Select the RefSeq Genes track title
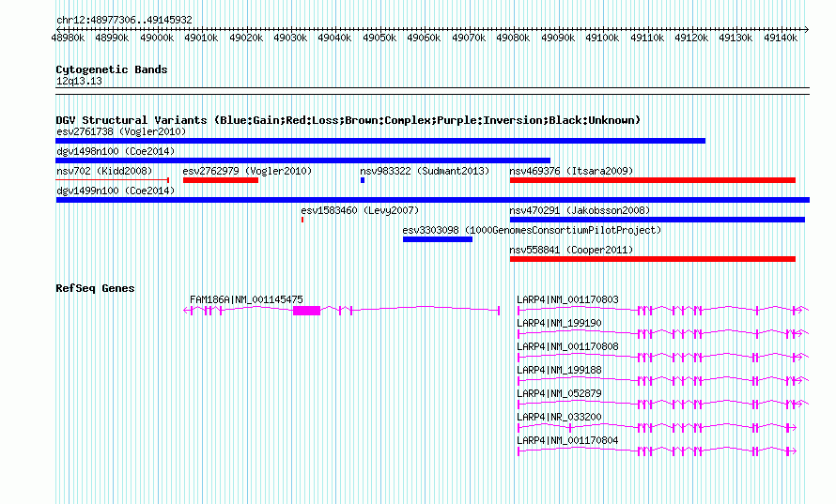Viewport: 836px width, 504px height. pyautogui.click(x=95, y=288)
